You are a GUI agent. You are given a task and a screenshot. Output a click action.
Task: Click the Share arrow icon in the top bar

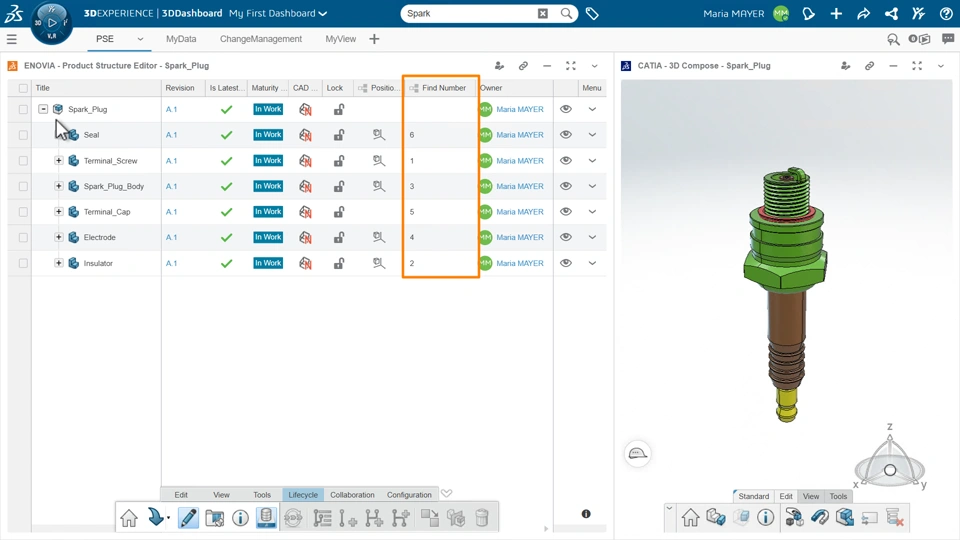(x=863, y=13)
